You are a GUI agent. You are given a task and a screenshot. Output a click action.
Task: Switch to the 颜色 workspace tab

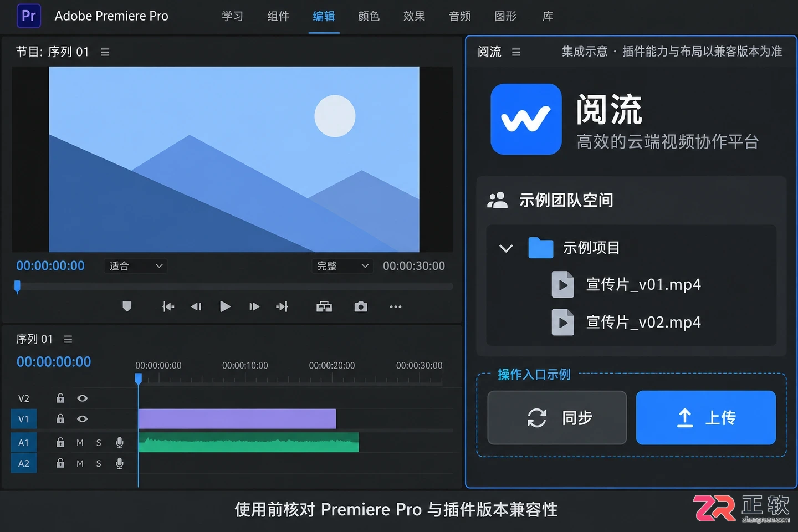point(369,16)
